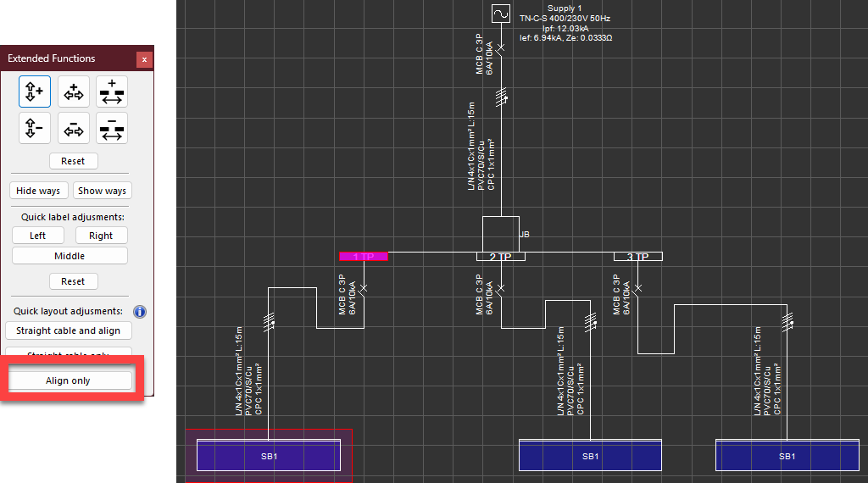This screenshot has height=483, width=868.
Task: Click the Middle label adjustment button
Action: [x=70, y=256]
